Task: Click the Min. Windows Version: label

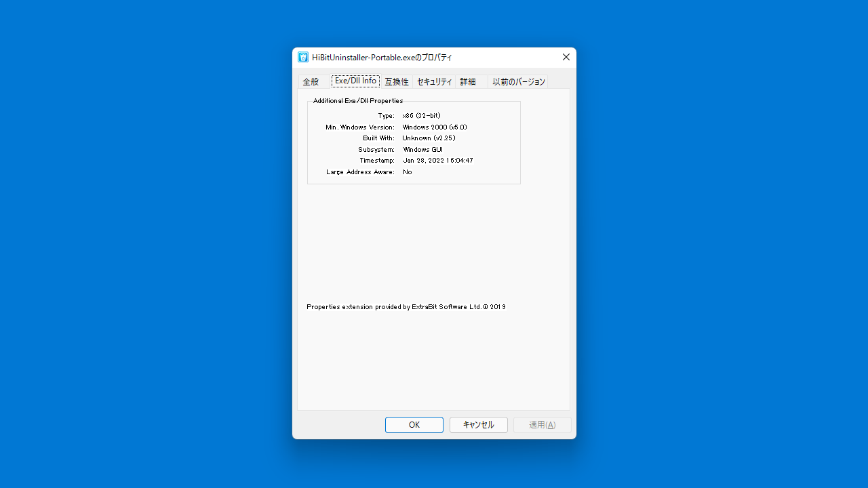Action: (360, 127)
